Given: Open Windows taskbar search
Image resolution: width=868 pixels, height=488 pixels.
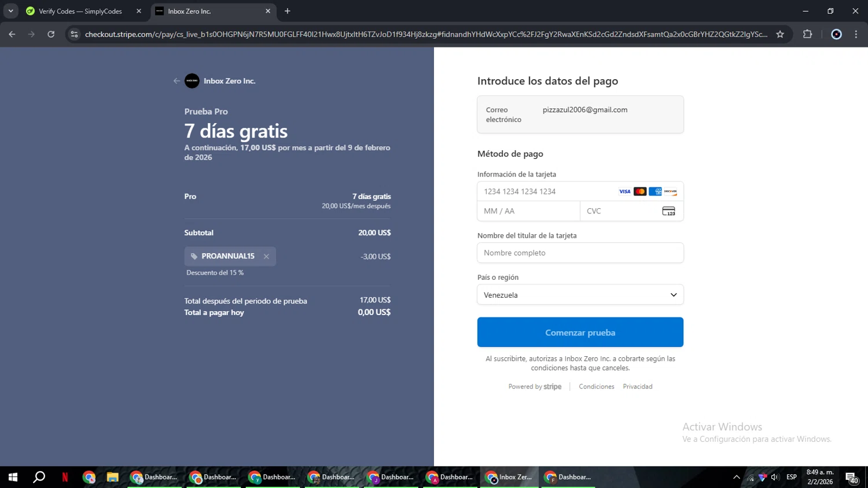Looking at the screenshot, I should coord(39,477).
